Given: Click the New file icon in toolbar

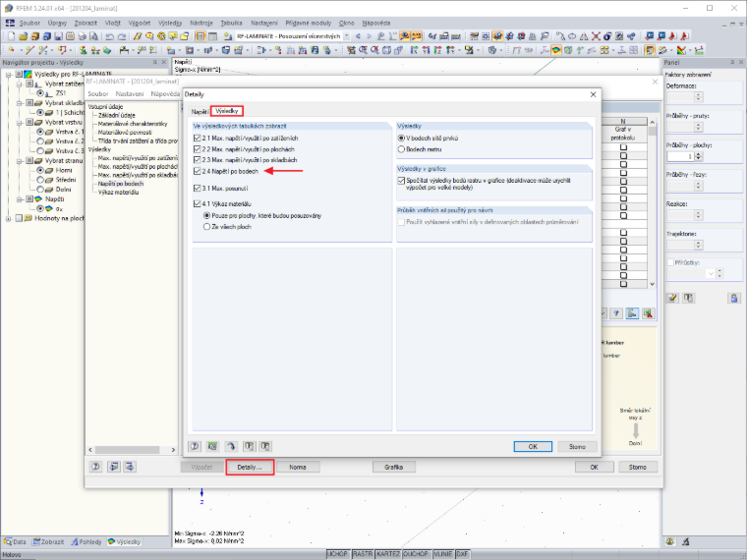Looking at the screenshot, I should [x=12, y=36].
